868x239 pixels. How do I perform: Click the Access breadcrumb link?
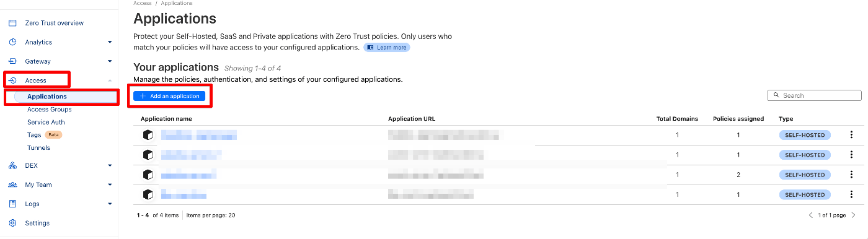point(143,3)
